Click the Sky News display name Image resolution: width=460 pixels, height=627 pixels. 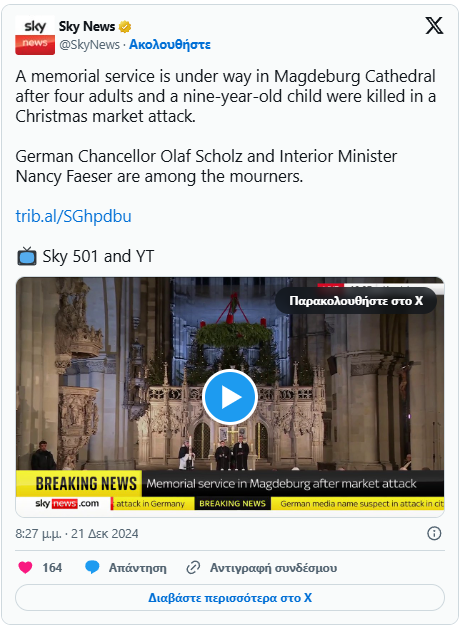tap(87, 27)
